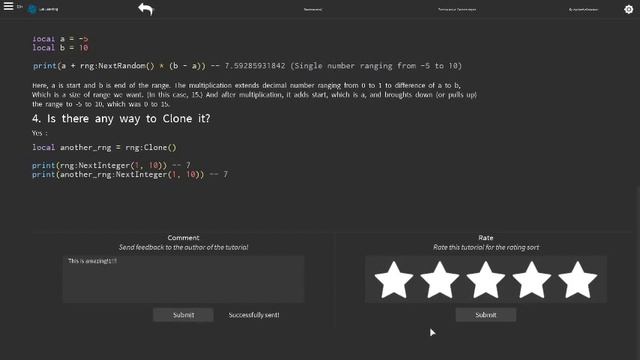Click the "Rate" section heading
Image resolution: width=640 pixels, height=360 pixels.
point(486,238)
